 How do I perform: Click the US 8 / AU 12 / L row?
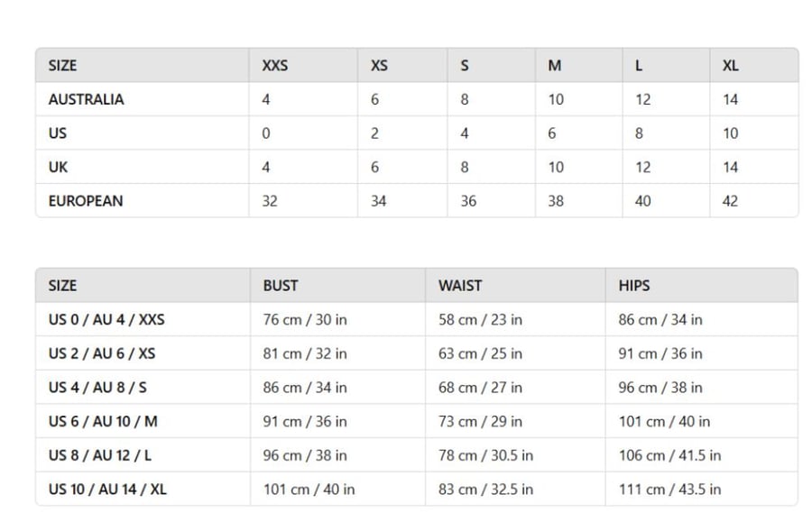417,455
